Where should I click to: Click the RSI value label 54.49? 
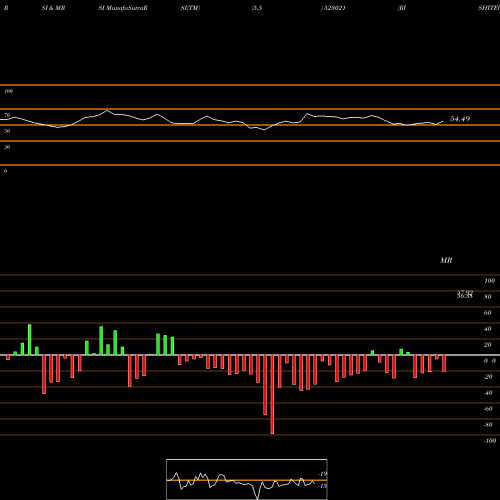460,119
